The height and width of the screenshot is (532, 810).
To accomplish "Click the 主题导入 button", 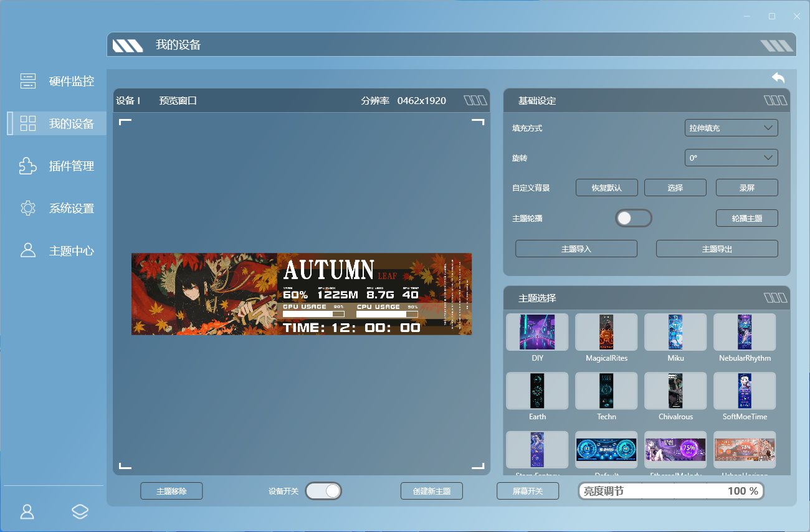I will pyautogui.click(x=576, y=249).
